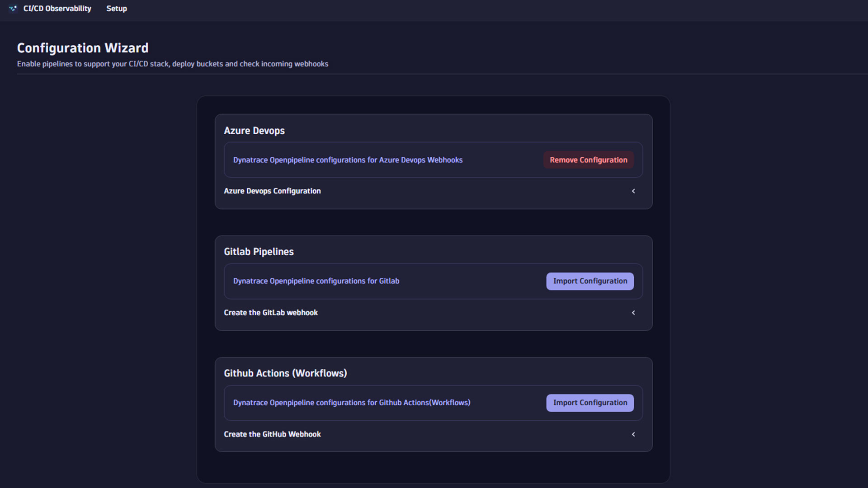
Task: Click the wizard subtitle about enabling pipelines
Action: (172, 64)
